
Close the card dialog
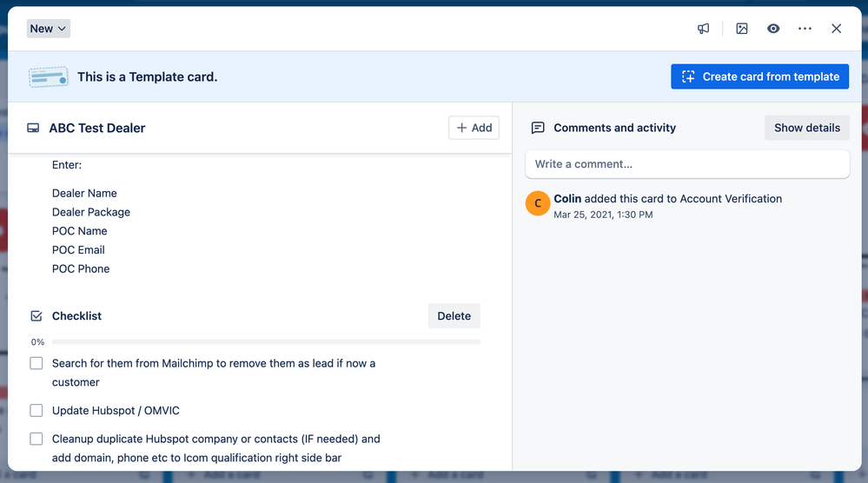[837, 29]
